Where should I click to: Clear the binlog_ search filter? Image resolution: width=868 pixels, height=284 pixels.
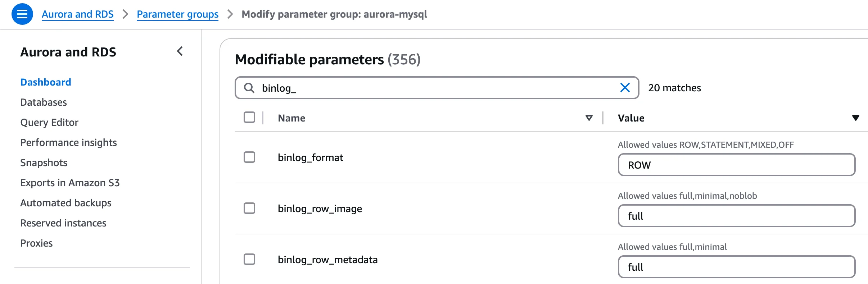[x=625, y=87]
